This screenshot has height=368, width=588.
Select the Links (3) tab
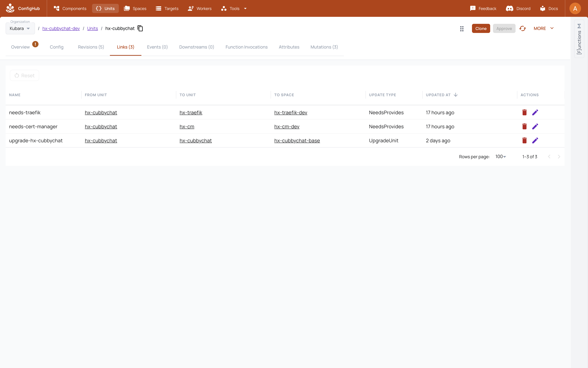pos(125,47)
